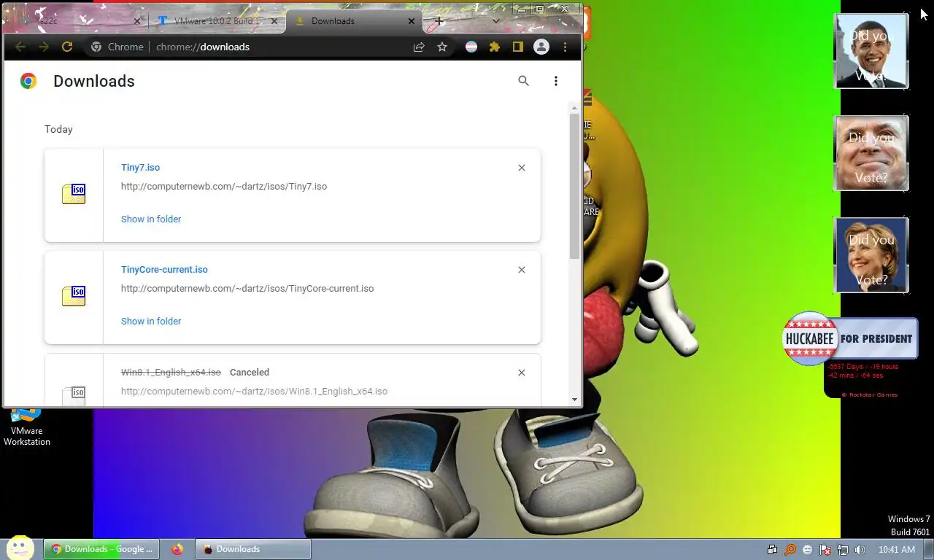934x560 pixels.
Task: Reload the Chrome downloads page
Action: pos(67,47)
